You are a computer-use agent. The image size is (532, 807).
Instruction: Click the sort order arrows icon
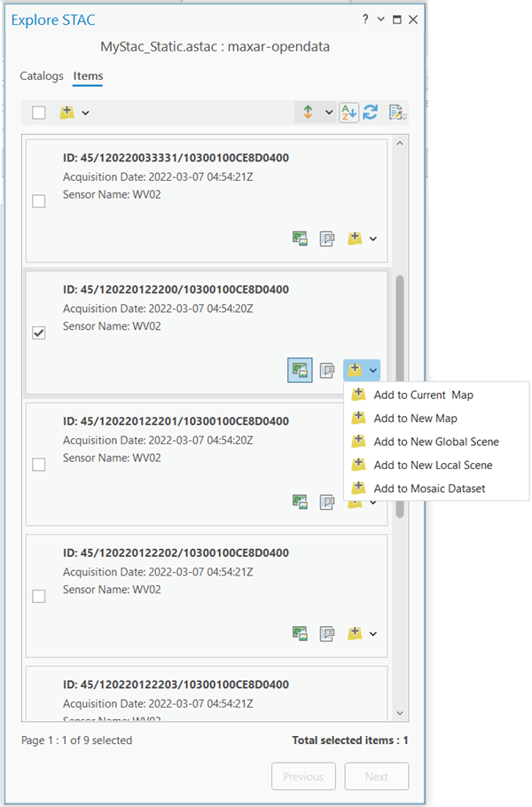pos(309,113)
